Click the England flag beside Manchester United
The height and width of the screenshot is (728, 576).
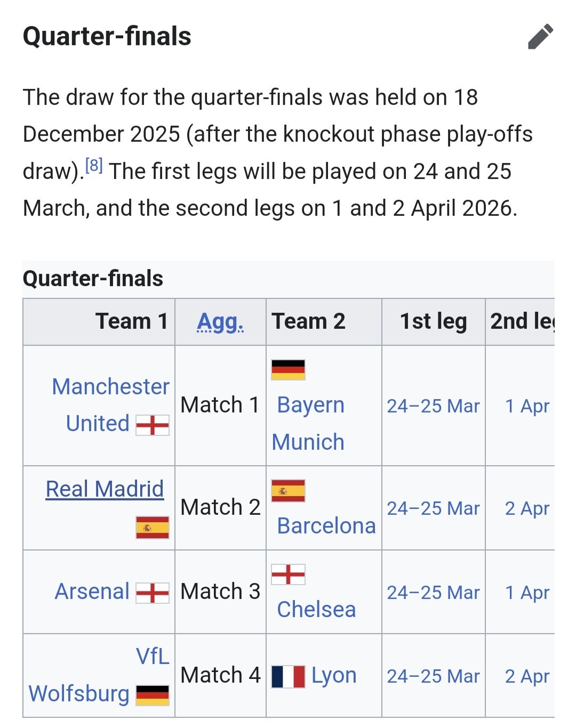(153, 425)
